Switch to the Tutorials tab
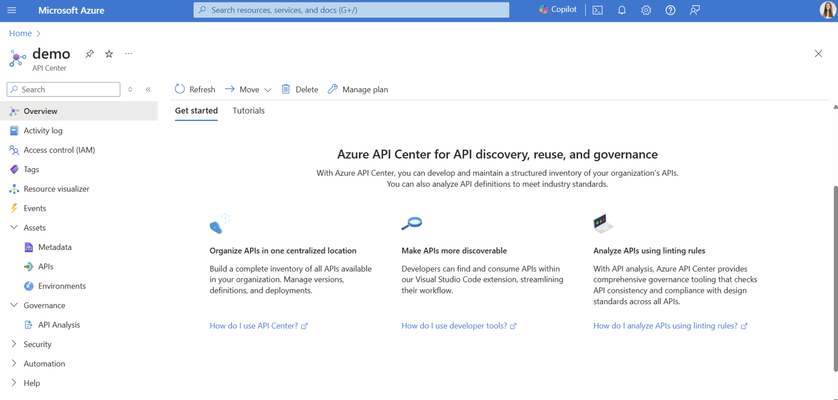This screenshot has width=838, height=400. (x=249, y=111)
